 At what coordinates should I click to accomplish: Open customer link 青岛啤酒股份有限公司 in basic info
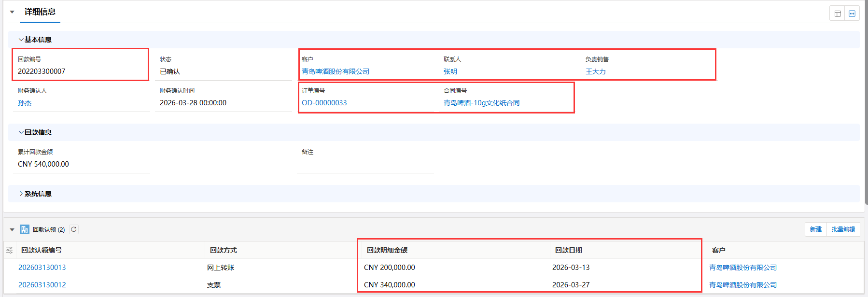[x=335, y=71]
